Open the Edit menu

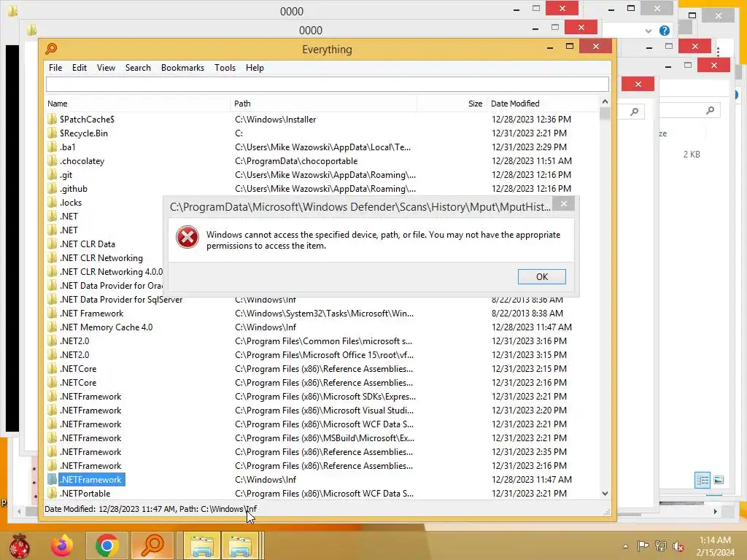79,68
